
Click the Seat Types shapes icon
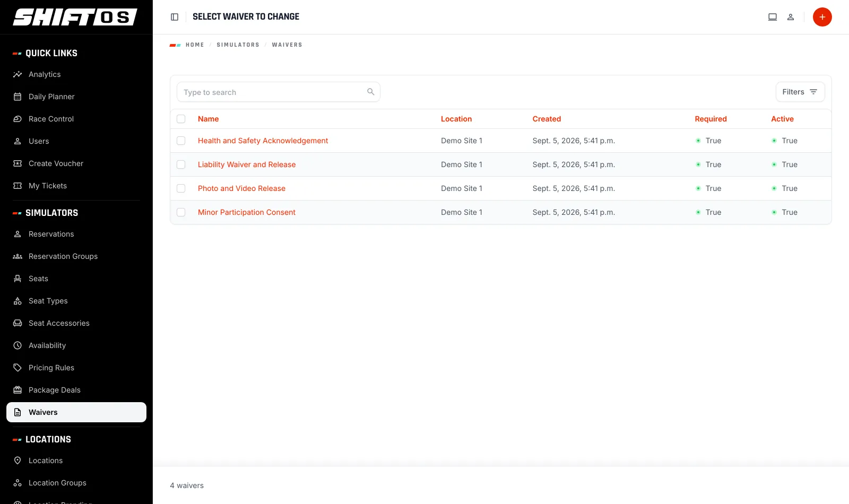coord(18,301)
